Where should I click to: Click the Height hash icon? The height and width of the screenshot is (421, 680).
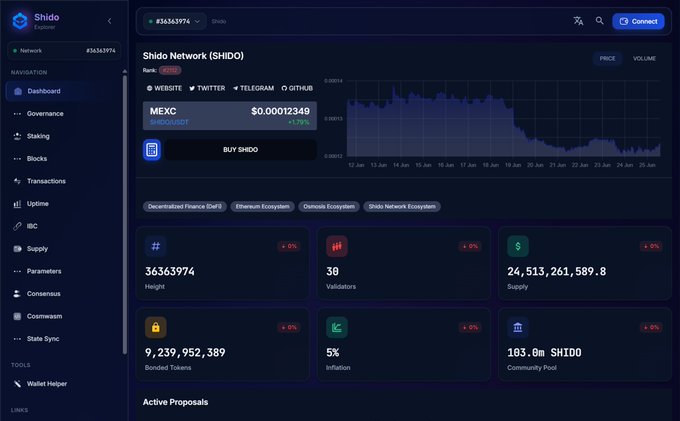(x=156, y=246)
